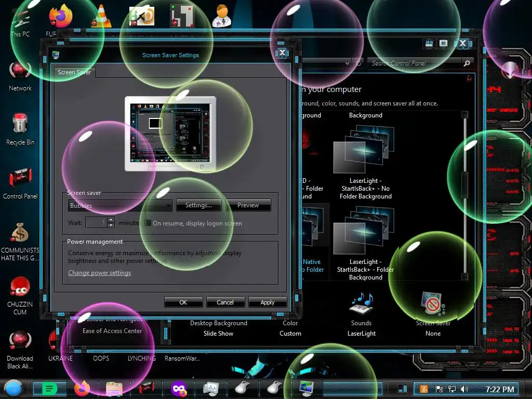Open the performance monitor taskbar icon
This screenshot has width=532, height=399.
click(211, 389)
